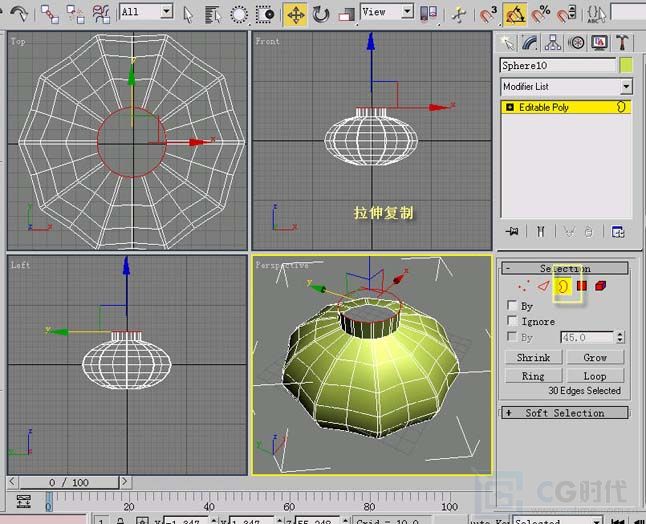This screenshot has height=524, width=646.
Task: Open the Selected key filter dropdown
Action: point(557,520)
